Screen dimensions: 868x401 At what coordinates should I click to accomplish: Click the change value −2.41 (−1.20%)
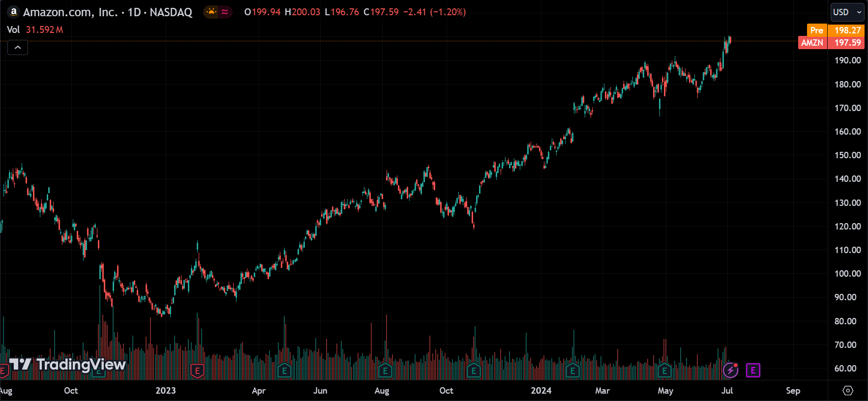[x=434, y=12]
